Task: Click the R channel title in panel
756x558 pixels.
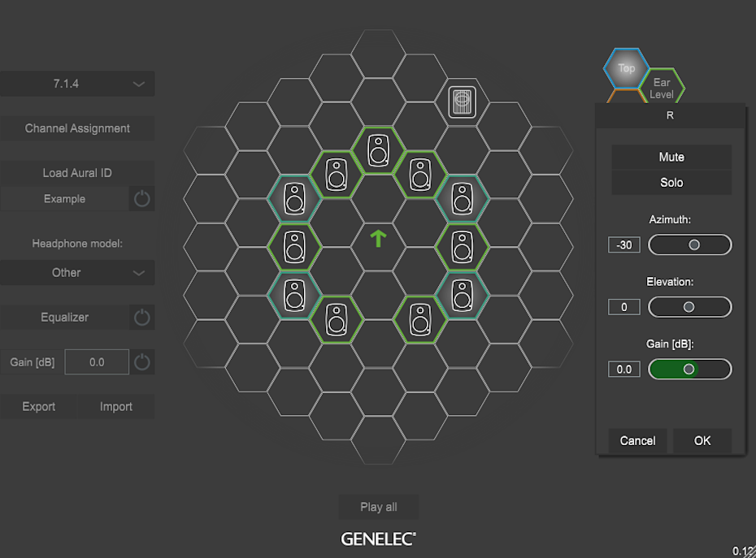Action: tap(670, 115)
